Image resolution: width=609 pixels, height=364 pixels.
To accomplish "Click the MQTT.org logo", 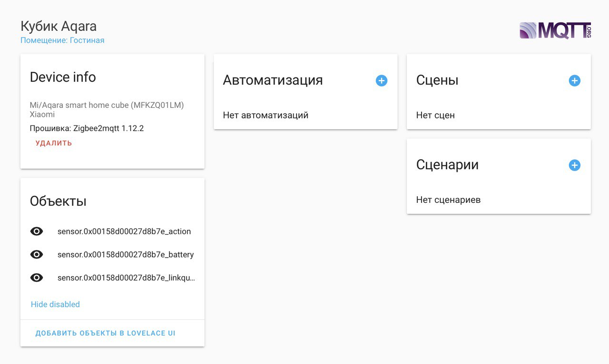I will [555, 30].
